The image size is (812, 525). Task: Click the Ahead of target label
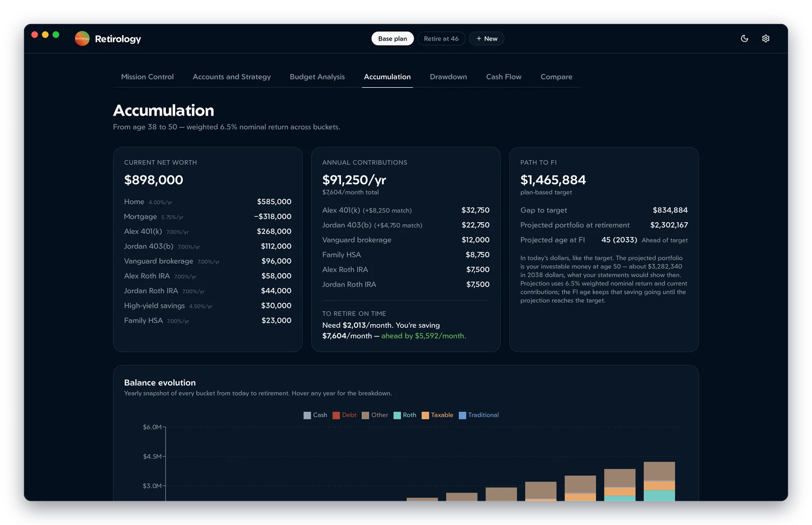664,240
